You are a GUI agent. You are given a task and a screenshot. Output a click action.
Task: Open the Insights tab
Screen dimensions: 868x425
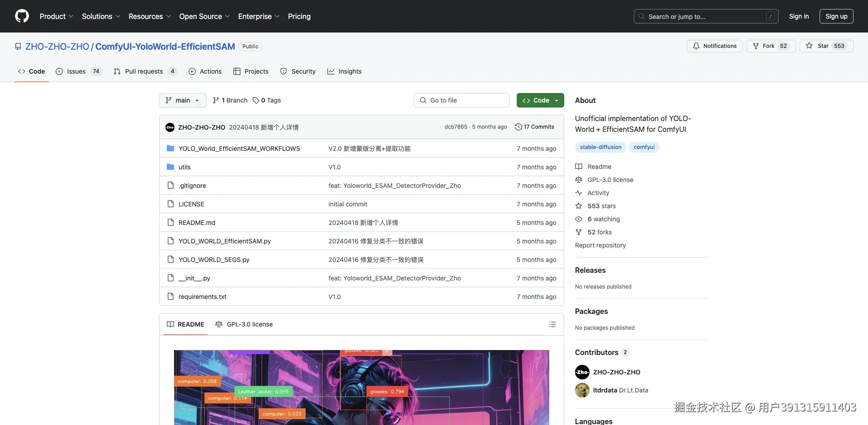[x=344, y=71]
